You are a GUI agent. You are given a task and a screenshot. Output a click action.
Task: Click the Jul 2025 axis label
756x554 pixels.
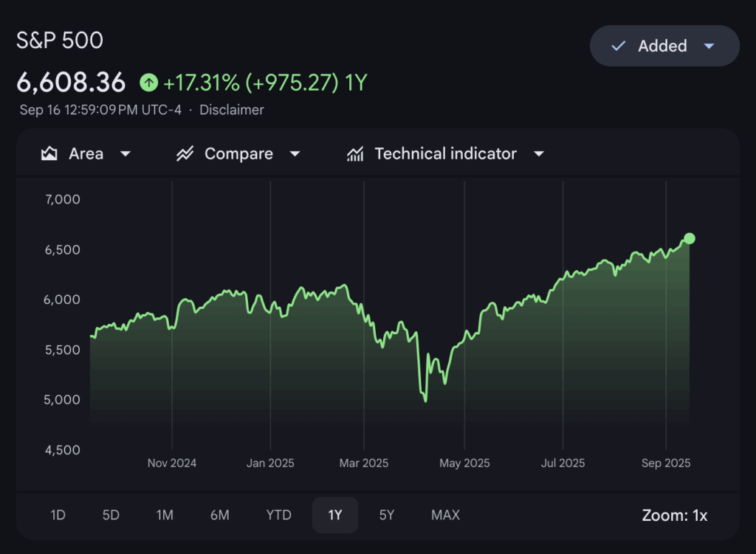[x=563, y=463]
